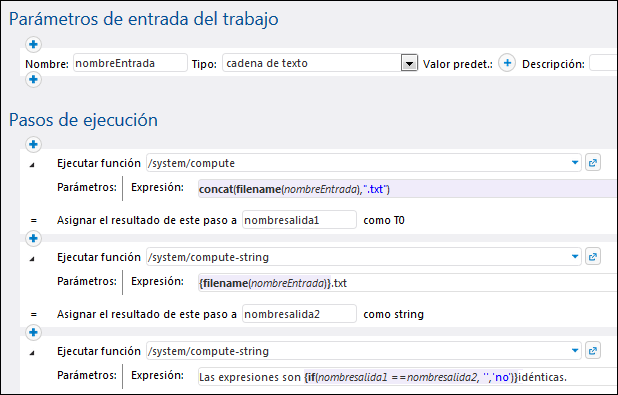This screenshot has height=395, width=618.
Task: Open third step's compute-string dropdown arrow
Action: click(x=575, y=351)
